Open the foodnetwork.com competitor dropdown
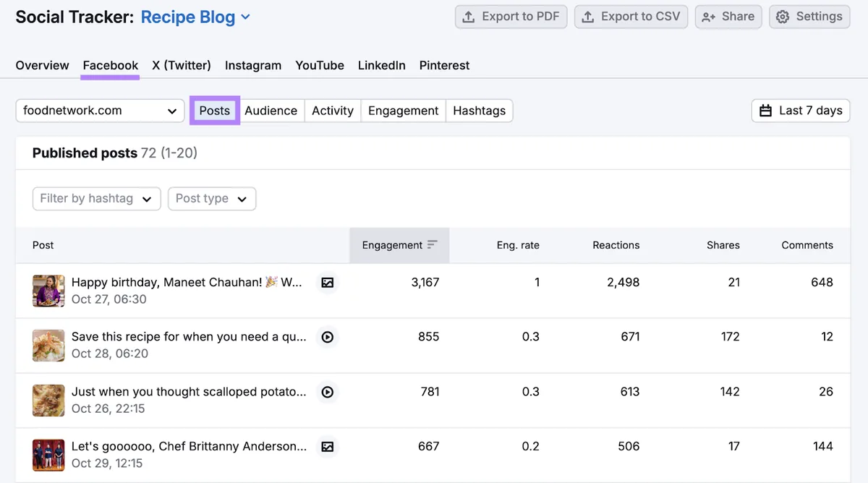 [x=100, y=111]
